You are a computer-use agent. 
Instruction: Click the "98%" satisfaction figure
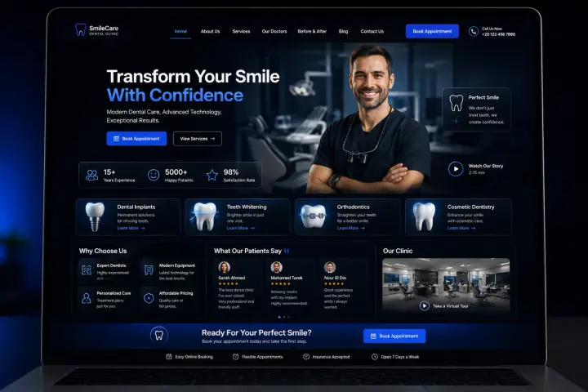pos(231,172)
